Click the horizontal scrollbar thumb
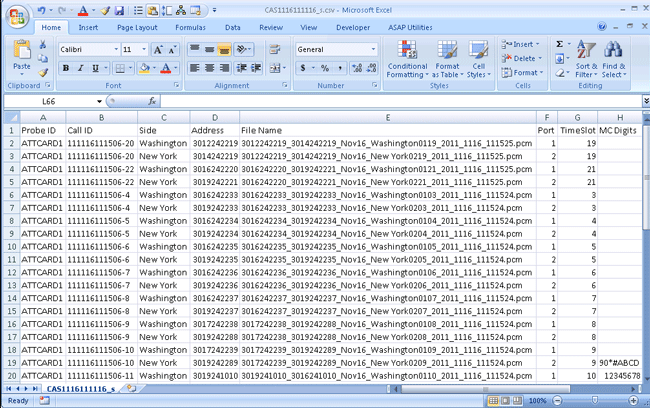 [x=485, y=389]
